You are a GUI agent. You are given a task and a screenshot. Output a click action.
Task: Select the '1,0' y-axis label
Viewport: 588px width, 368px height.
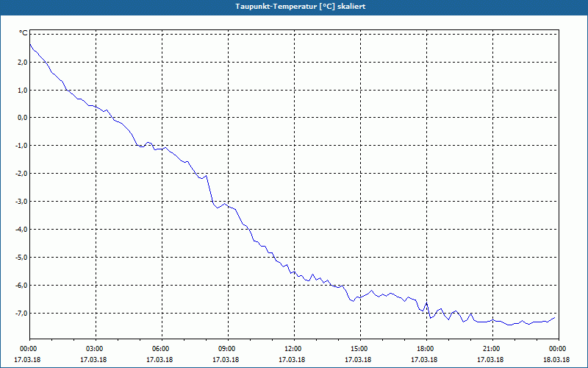23,90
